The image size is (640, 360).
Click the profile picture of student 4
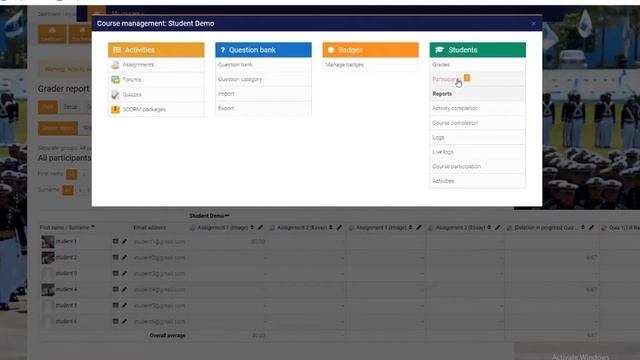point(48,289)
